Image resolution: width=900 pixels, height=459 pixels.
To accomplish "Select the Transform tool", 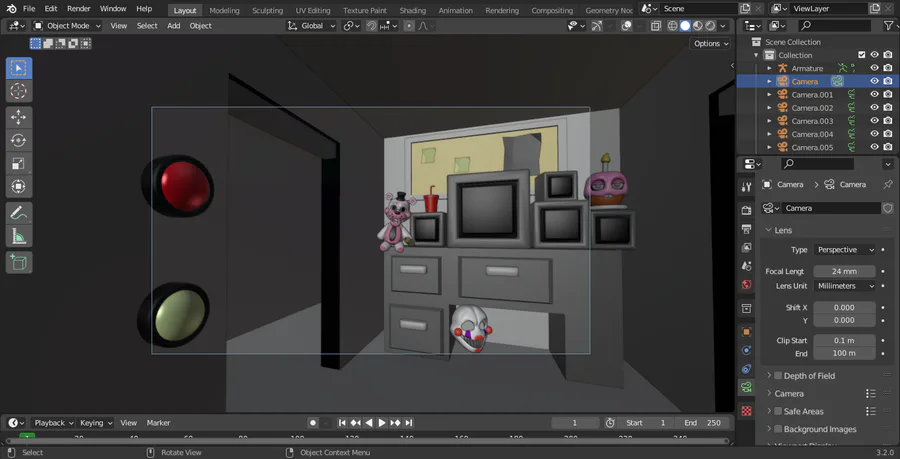I will click(19, 186).
